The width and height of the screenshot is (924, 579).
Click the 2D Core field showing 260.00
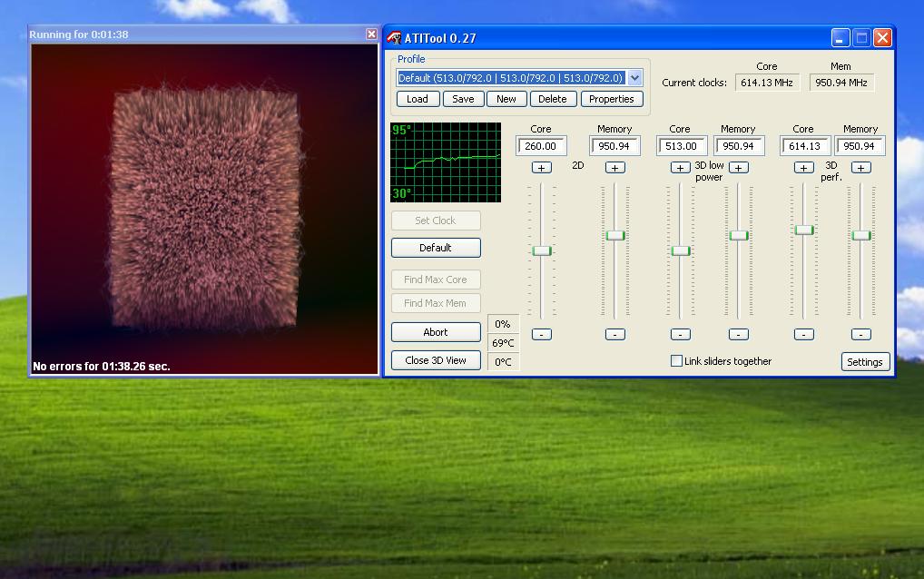tap(541, 146)
